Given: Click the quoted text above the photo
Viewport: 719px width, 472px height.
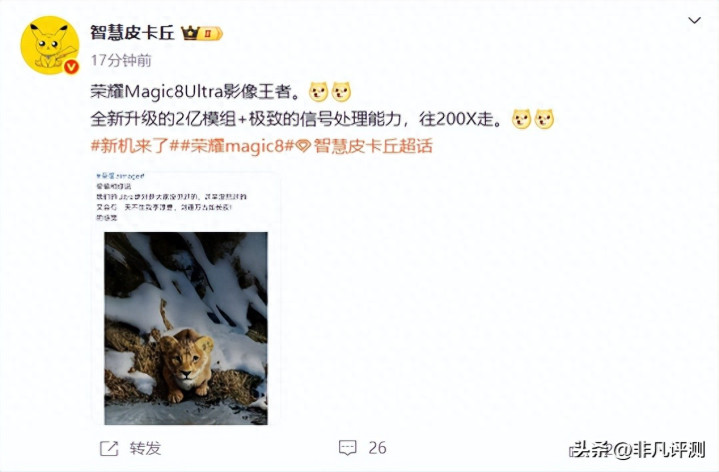Looking at the screenshot, I should [171, 197].
